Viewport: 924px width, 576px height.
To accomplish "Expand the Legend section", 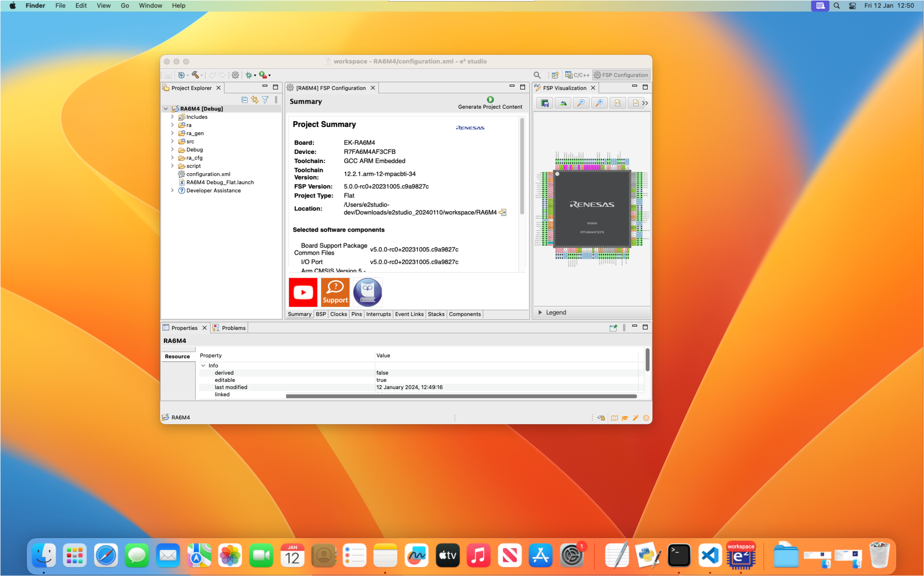I will tap(540, 312).
